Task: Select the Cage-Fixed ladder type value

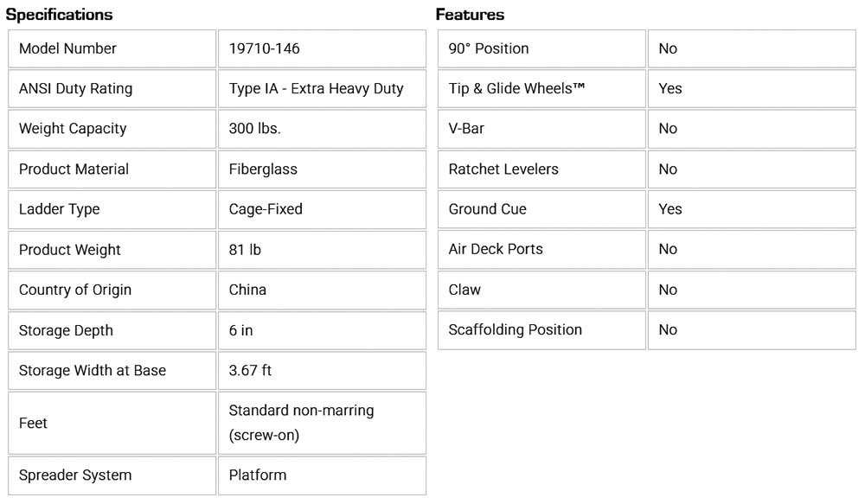Action: (266, 209)
